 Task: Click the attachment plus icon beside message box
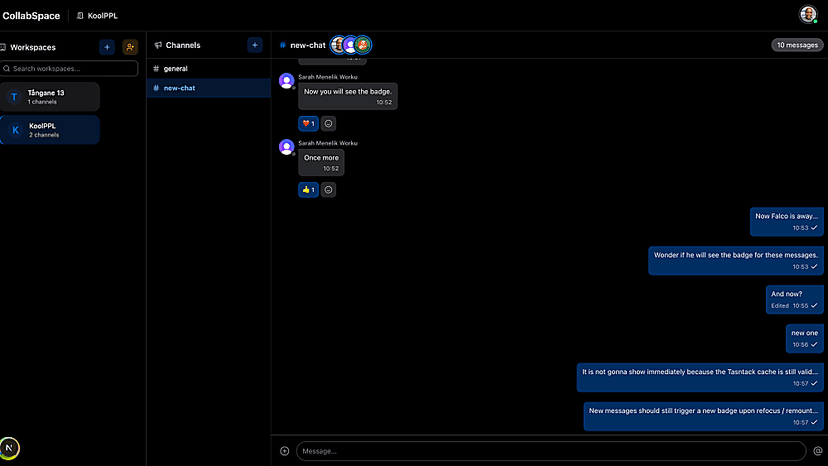pos(284,451)
